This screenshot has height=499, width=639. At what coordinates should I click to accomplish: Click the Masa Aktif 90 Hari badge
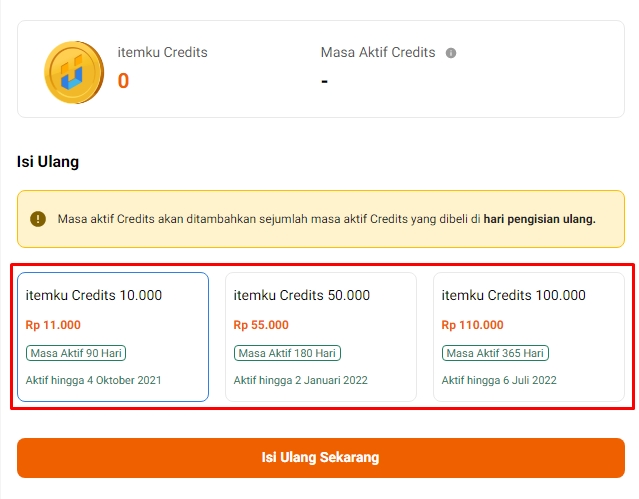click(x=76, y=353)
